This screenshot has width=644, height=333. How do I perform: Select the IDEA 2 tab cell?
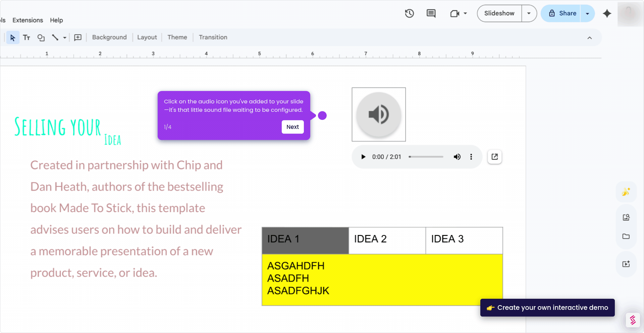click(x=387, y=240)
